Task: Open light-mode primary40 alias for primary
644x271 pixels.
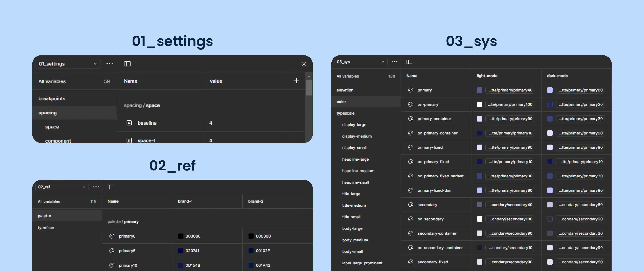Action: click(x=509, y=90)
